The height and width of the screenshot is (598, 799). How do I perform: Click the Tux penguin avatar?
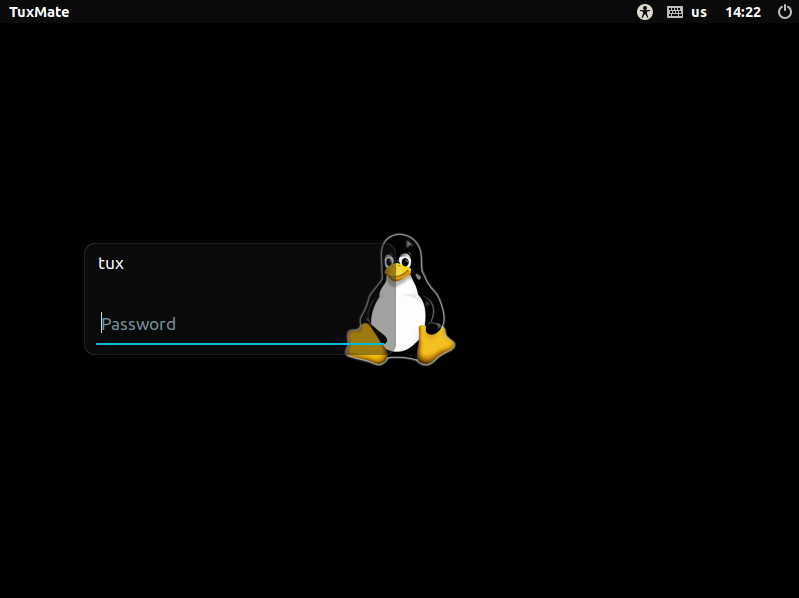click(401, 300)
